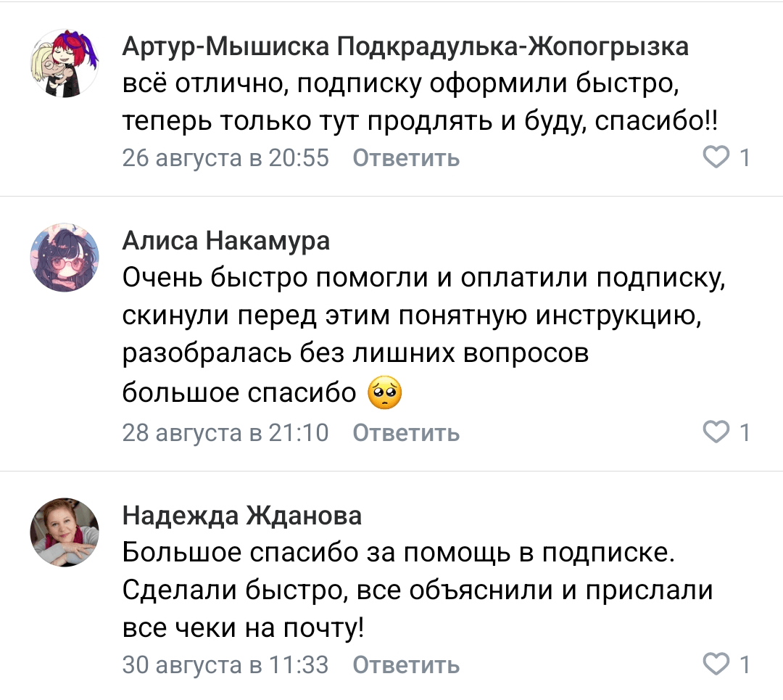Open the timestamp 26 августа в 20:55
The width and height of the screenshot is (783, 700).
tap(225, 157)
